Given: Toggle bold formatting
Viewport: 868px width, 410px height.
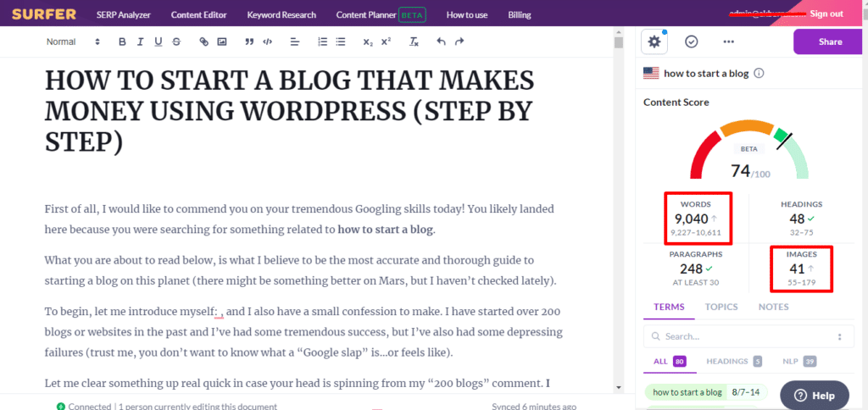Looking at the screenshot, I should coord(122,42).
